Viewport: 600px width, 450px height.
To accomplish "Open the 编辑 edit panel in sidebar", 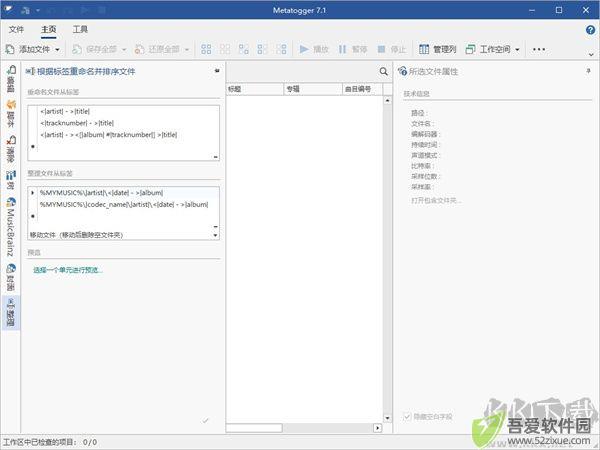I will [x=11, y=79].
